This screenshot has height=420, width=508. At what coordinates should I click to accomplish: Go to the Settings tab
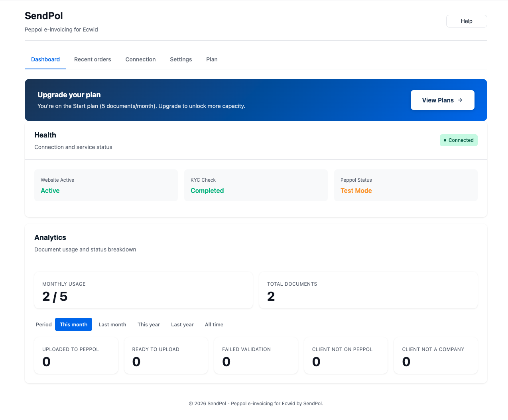pyautogui.click(x=181, y=59)
